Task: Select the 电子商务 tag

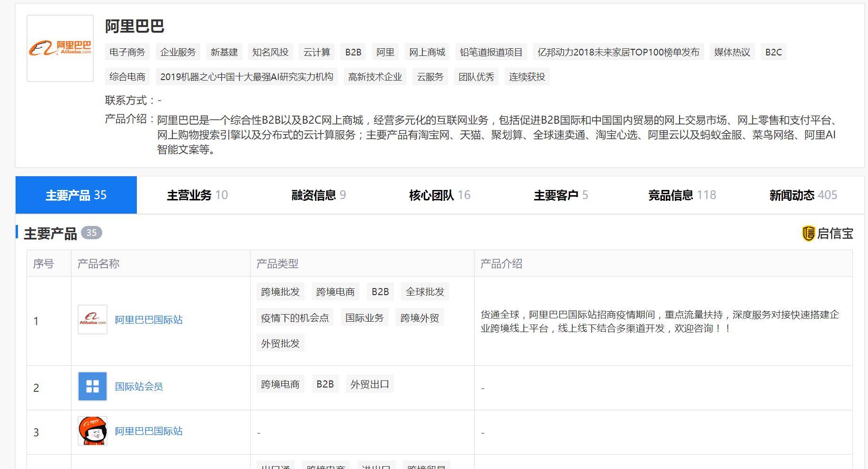Action: [x=127, y=52]
